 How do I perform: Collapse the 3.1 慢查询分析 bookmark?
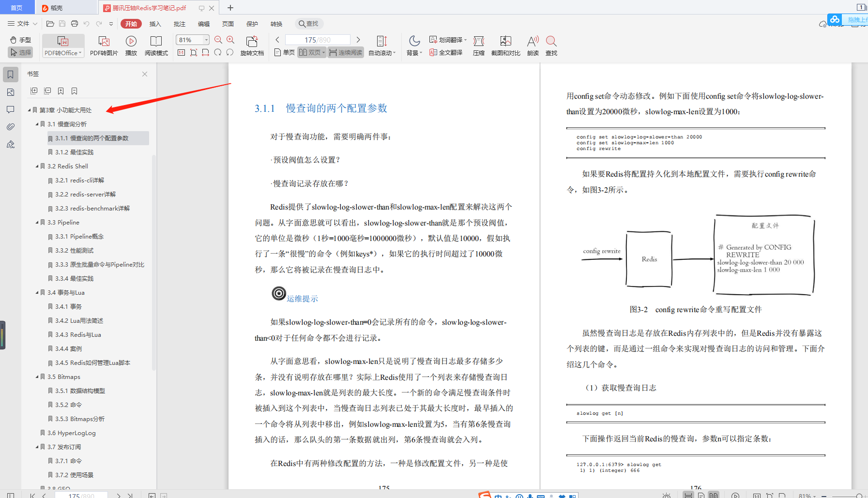tap(37, 124)
